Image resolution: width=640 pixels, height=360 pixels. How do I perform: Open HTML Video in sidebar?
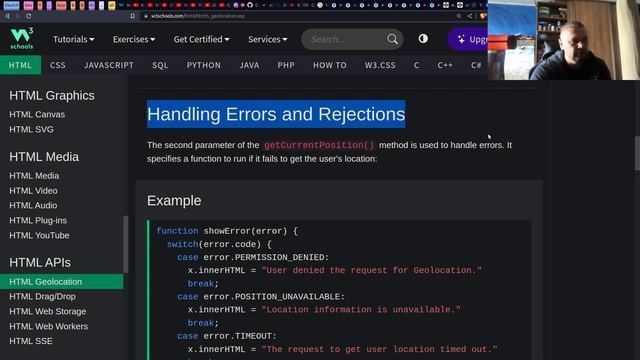point(33,191)
